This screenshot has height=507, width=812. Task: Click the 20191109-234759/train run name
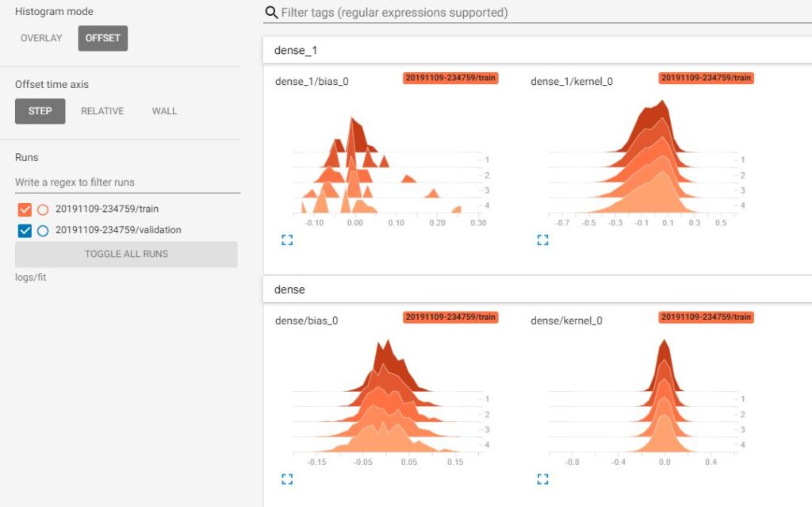(x=107, y=209)
